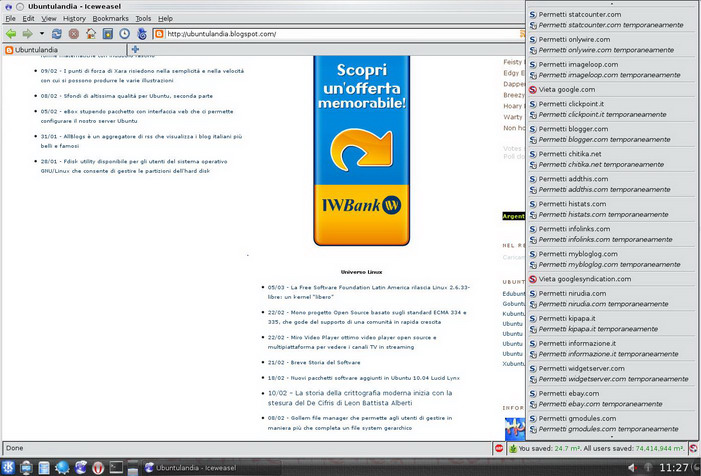This screenshot has height=476, width=701.
Task: Open the Bookmarks menu
Action: point(110,18)
